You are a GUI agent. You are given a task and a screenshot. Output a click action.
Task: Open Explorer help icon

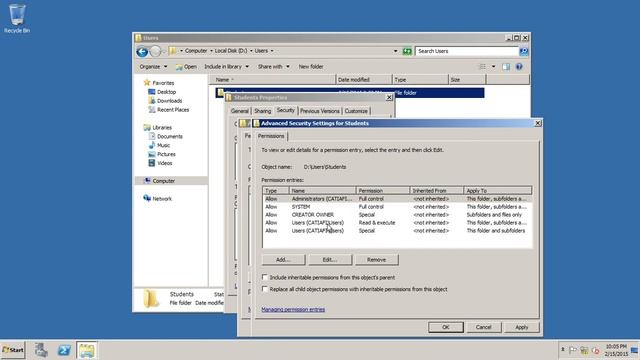tap(519, 67)
